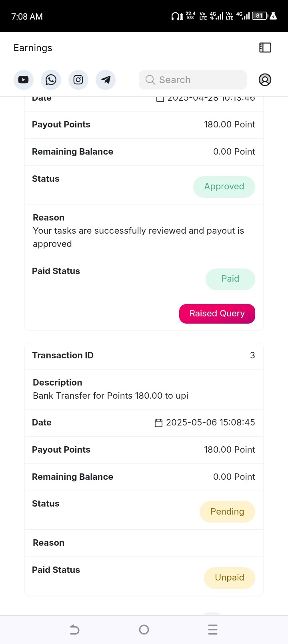Tap the magnifier icon in search

pos(150,80)
